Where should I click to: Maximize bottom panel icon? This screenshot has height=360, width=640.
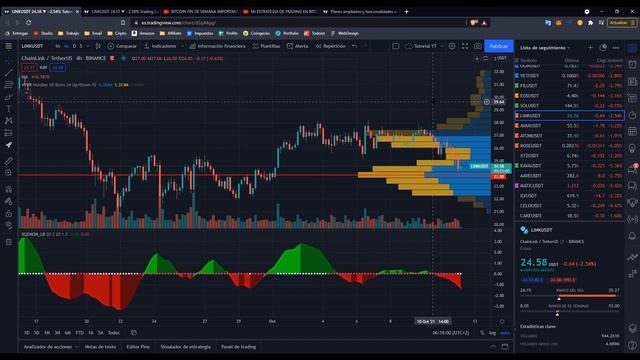505,347
